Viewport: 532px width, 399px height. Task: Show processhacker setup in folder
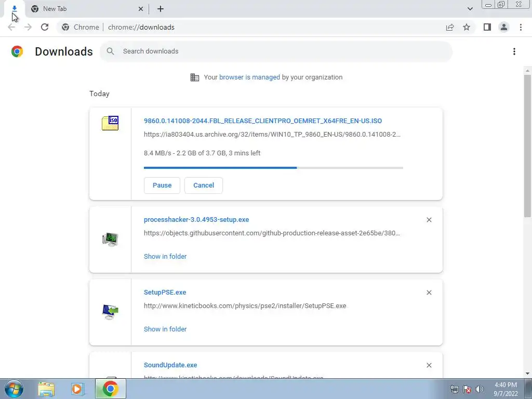click(x=165, y=257)
